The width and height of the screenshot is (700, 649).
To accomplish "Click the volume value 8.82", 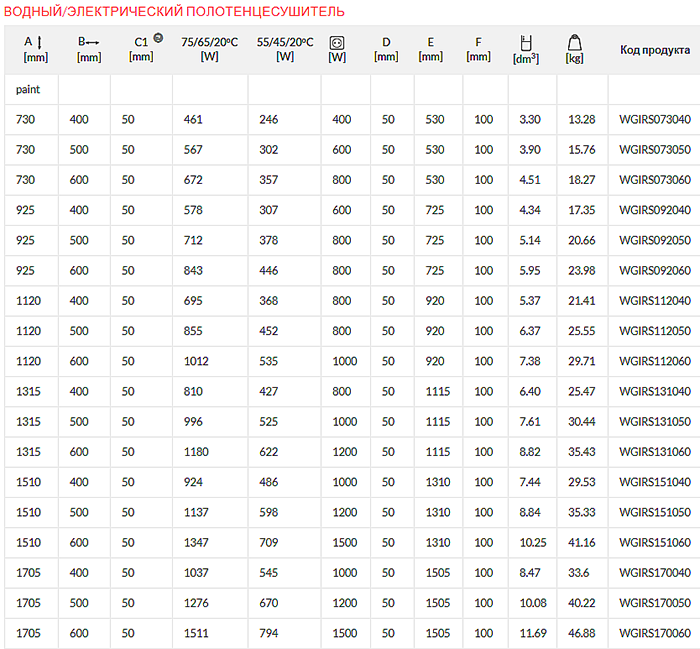I will (530, 452).
